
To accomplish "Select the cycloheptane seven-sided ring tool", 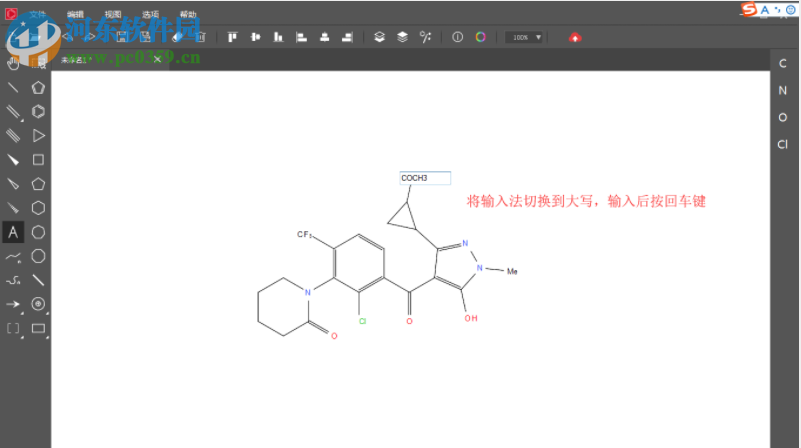I will pos(38,232).
